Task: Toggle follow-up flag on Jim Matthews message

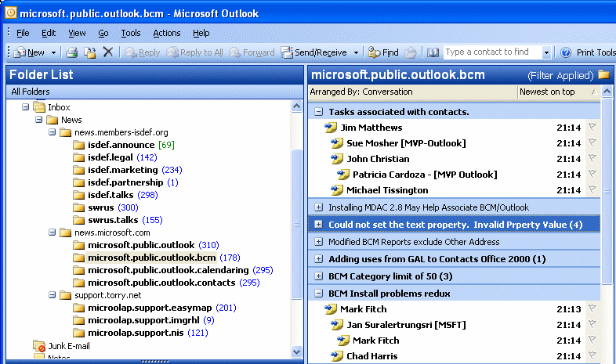Action: [592, 128]
